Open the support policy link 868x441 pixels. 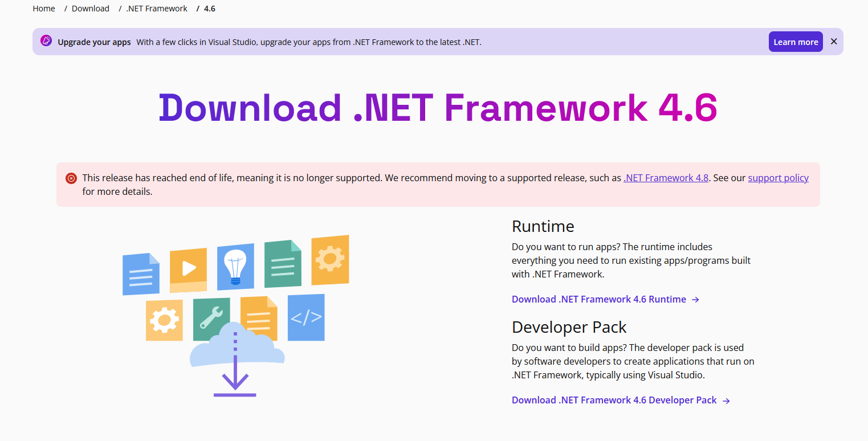click(x=778, y=177)
